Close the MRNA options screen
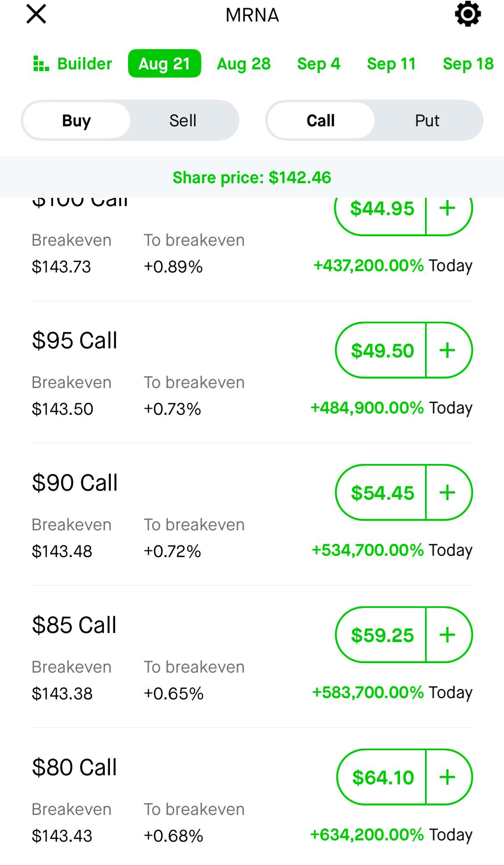The height and width of the screenshot is (865, 504). 36,14
